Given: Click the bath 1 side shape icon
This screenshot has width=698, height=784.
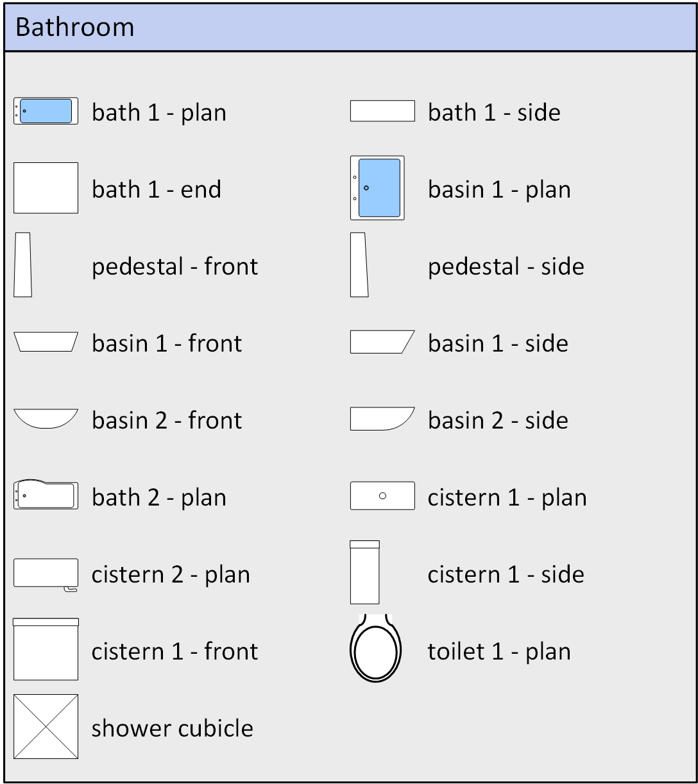Looking at the screenshot, I should pyautogui.click(x=382, y=111).
